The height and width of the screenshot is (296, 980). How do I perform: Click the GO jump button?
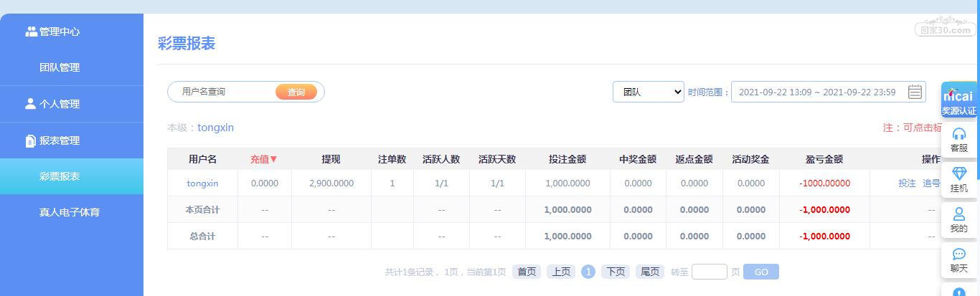pos(761,272)
